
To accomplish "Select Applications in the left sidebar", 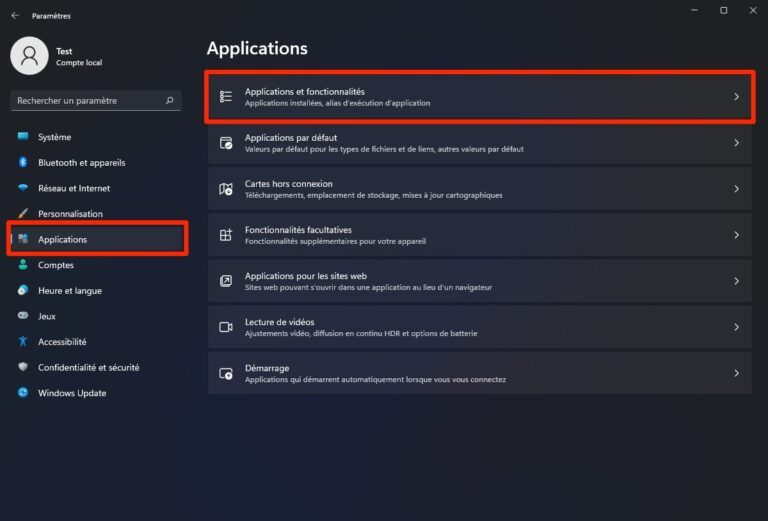I will tap(62, 240).
